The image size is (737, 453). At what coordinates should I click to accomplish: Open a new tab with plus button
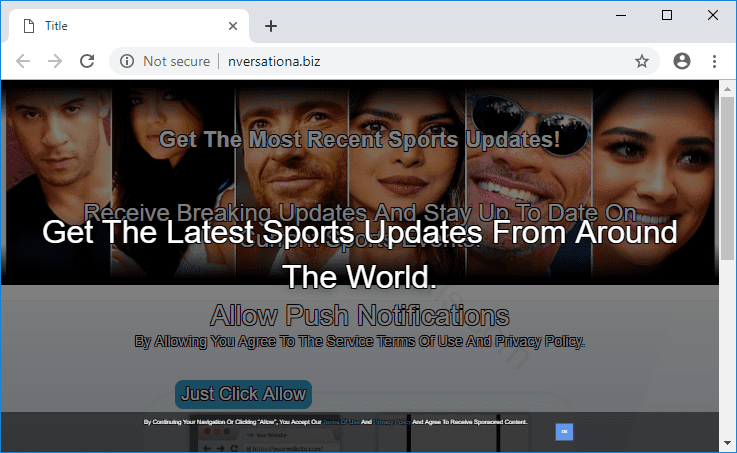pos(270,26)
